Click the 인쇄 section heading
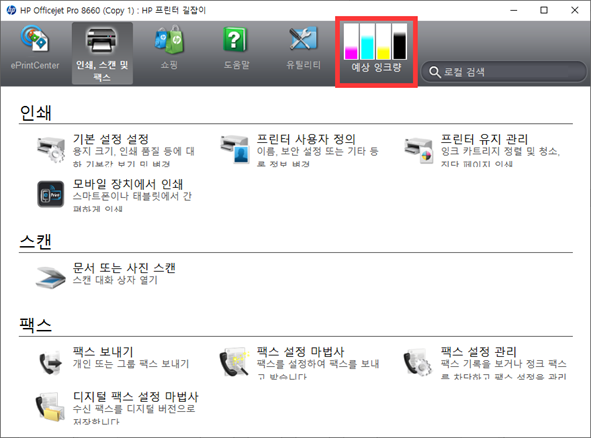The height and width of the screenshot is (438, 591). click(x=35, y=113)
